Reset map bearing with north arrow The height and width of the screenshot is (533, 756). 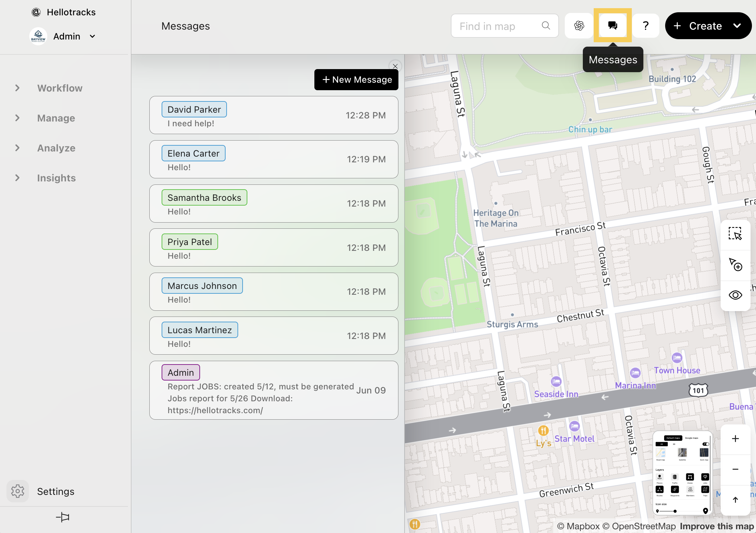tap(735, 500)
